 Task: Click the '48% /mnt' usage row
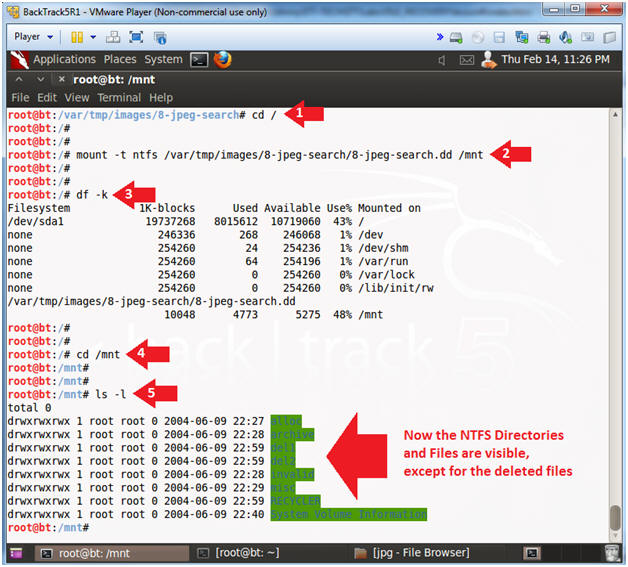point(274,315)
